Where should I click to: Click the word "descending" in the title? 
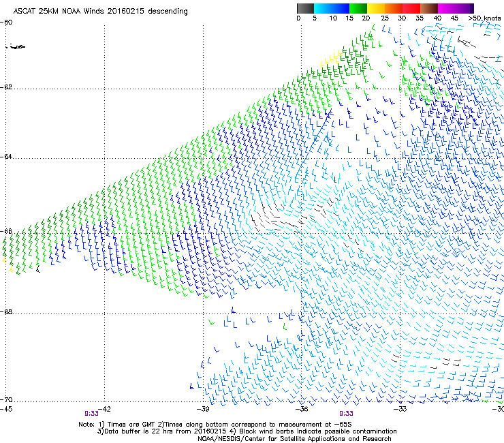pyautogui.click(x=168, y=12)
